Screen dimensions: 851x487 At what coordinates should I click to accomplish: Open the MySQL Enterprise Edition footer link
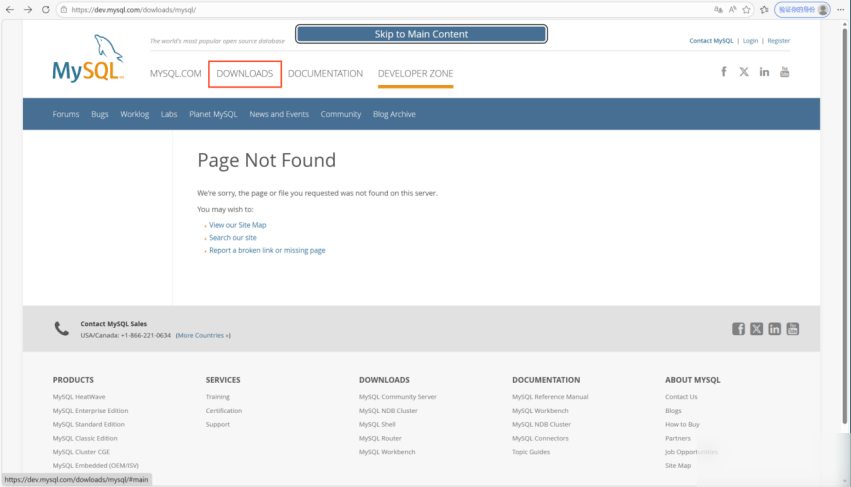(x=90, y=410)
